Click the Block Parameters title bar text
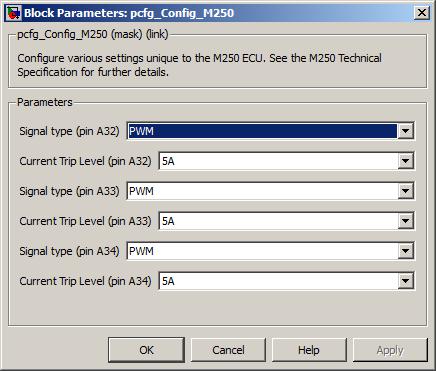This screenshot has width=436, height=371. (129, 13)
